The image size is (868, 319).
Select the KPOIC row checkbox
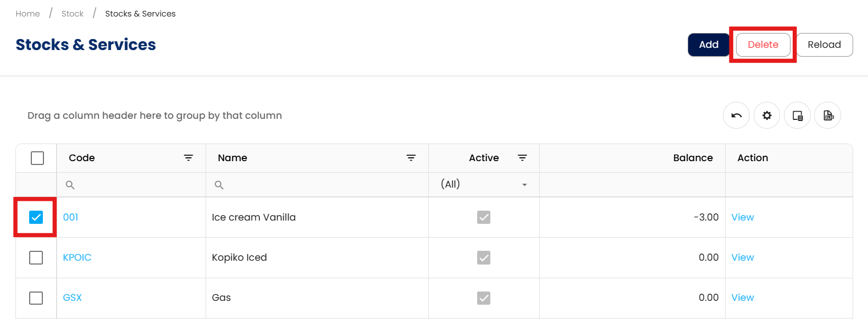tap(36, 257)
